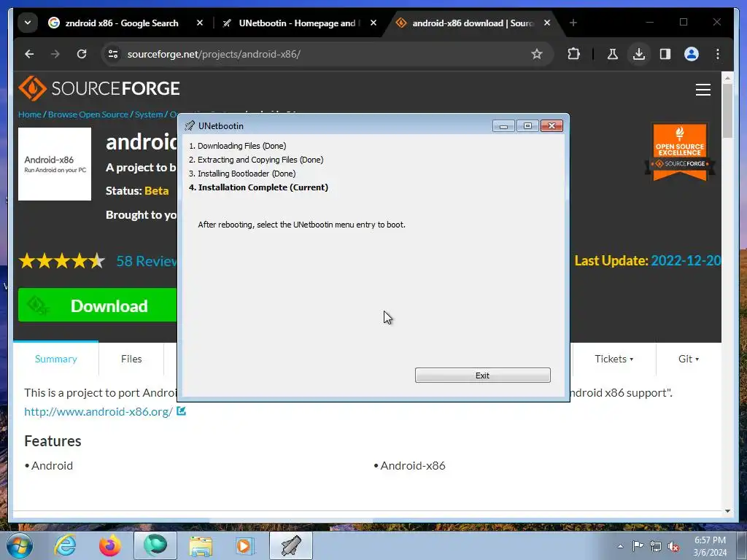Click the muted volume tray icon
The height and width of the screenshot is (560, 747).
(673, 546)
